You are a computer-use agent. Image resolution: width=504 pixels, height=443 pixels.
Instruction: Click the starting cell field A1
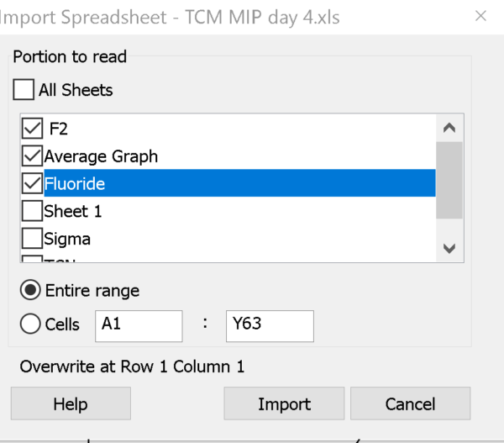pos(139,325)
